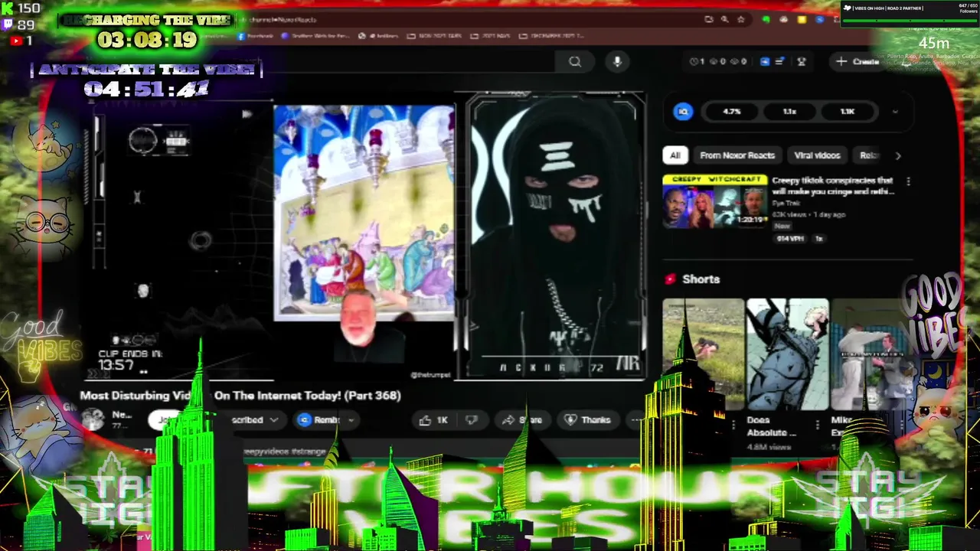Dislike the video with thumbs down

click(x=472, y=419)
